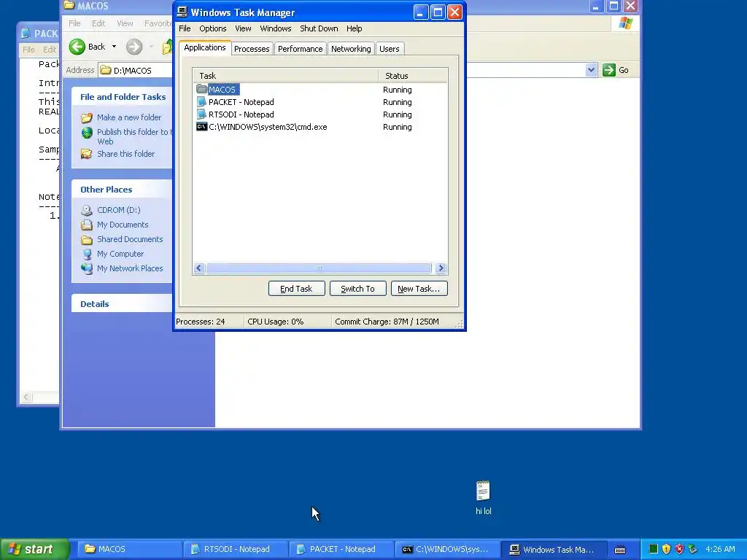747x560 pixels.
Task: Click the Status column header
Action: click(413, 76)
